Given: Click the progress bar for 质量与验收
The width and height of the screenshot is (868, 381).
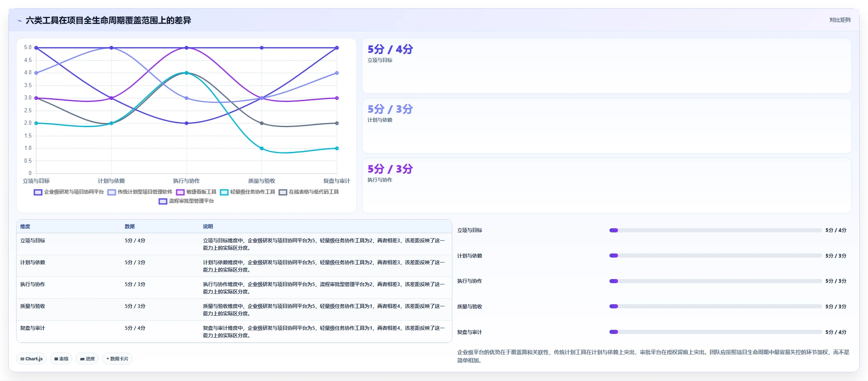Looking at the screenshot, I should pyautogui.click(x=716, y=306).
